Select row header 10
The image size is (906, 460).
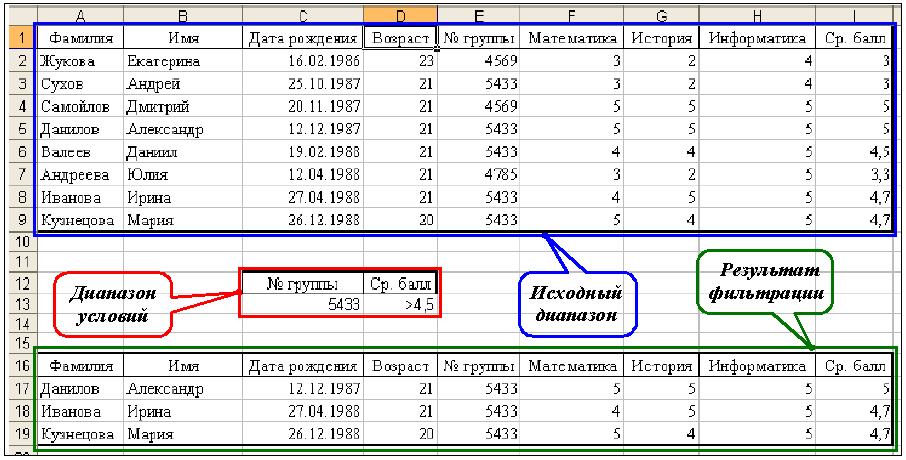[x=23, y=242]
